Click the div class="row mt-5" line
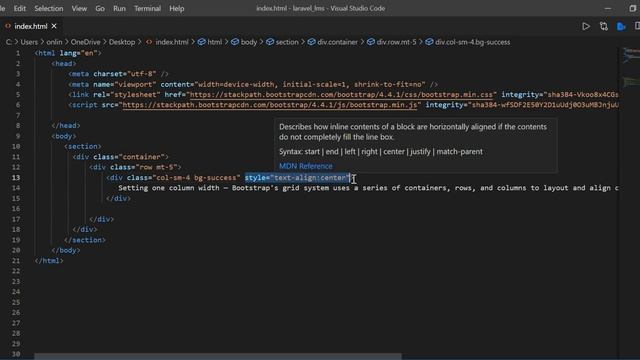The height and width of the screenshot is (360, 640). coord(135,167)
